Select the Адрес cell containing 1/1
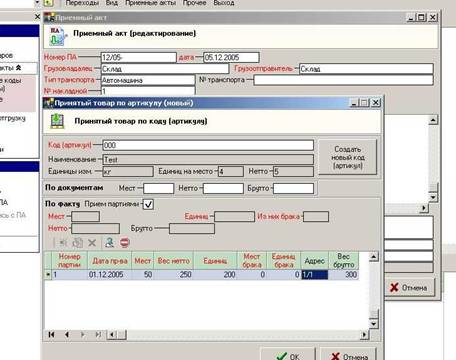This screenshot has height=360, width=456. [x=315, y=275]
